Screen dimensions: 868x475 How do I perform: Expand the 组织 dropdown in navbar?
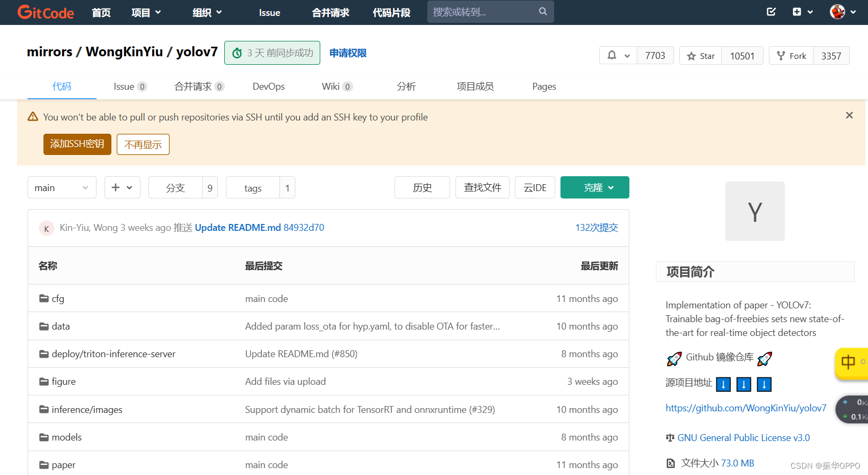tap(207, 12)
